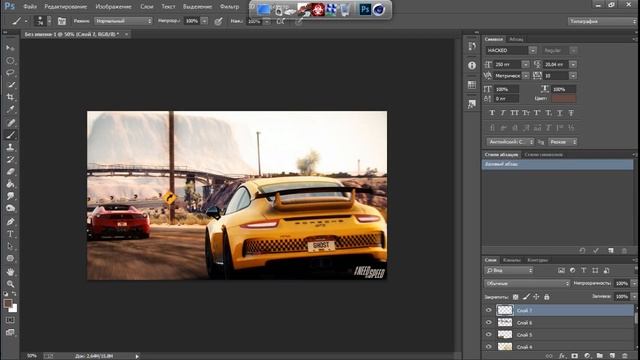Image resolution: width=640 pixels, height=360 pixels.
Task: Click the recycle bin dock icon
Action: (345, 9)
